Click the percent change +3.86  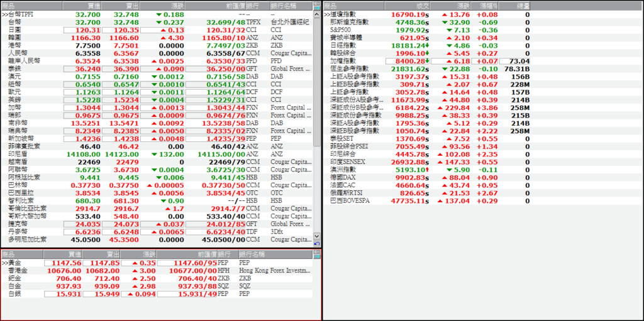(x=487, y=107)
